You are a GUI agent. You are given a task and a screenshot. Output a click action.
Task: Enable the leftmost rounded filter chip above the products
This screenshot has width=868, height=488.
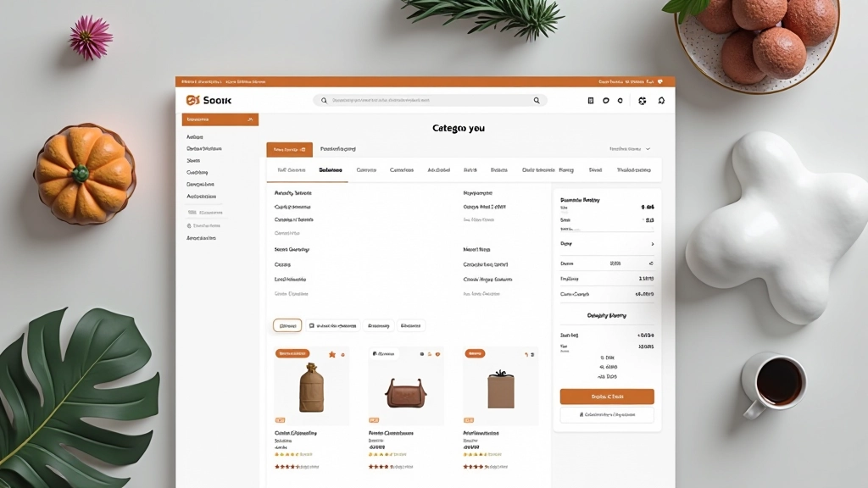[287, 325]
